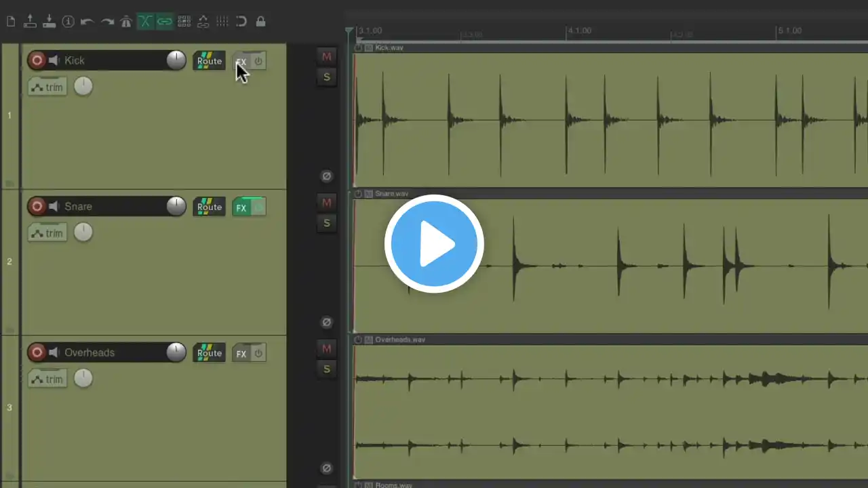This screenshot has width=868, height=488.
Task: Solo the Kick track with S button
Action: click(x=326, y=77)
